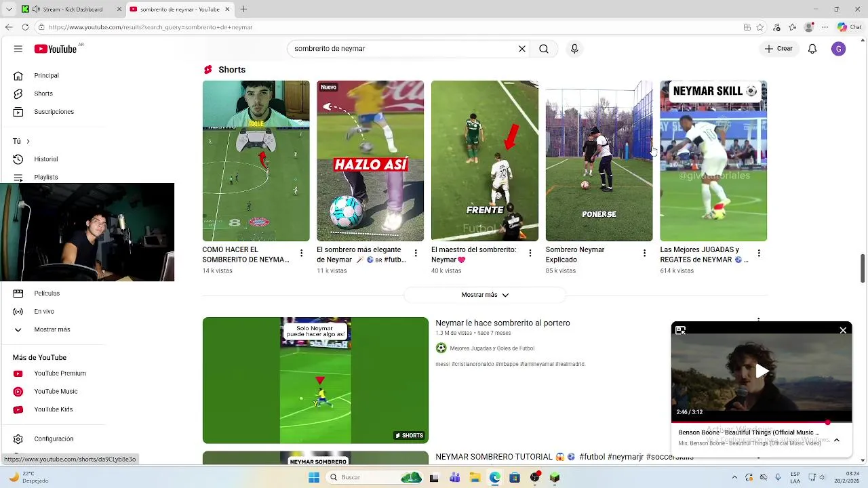Click the taskbar Buscar search box

click(374, 477)
